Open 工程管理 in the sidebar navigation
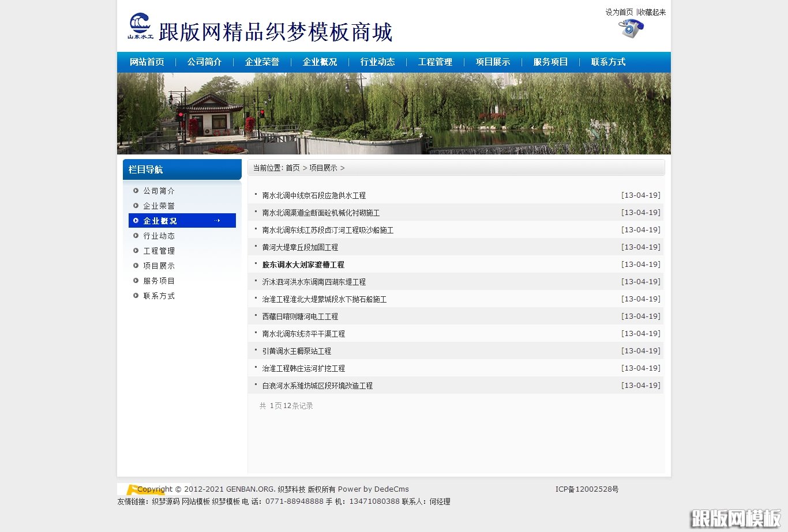This screenshot has height=532, width=788. coord(159,251)
